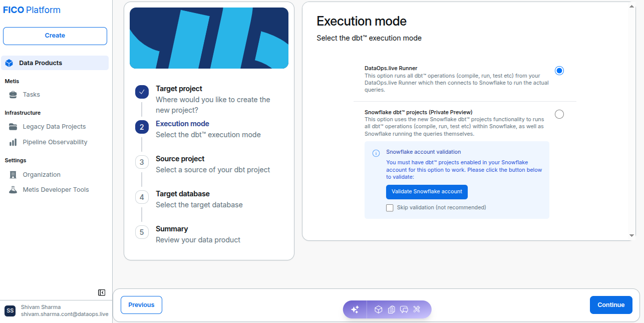Open the chat bubbles icon
The height and width of the screenshot is (323, 644).
(404, 309)
